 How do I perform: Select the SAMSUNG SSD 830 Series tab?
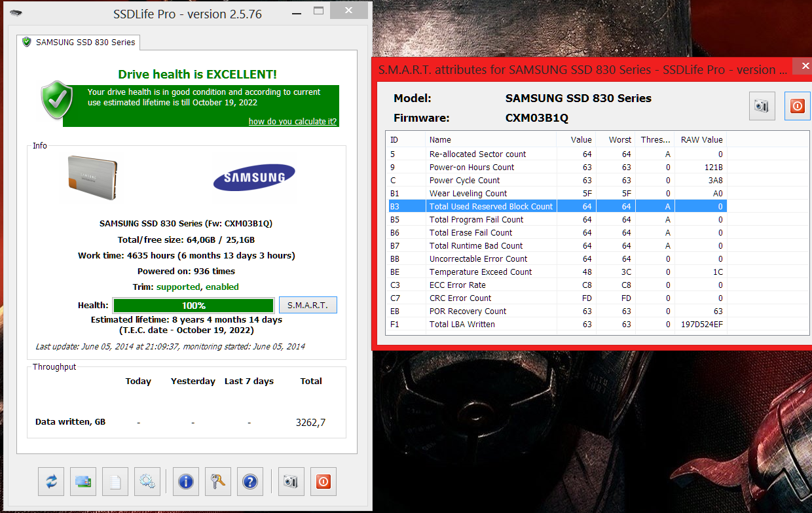[x=79, y=42]
